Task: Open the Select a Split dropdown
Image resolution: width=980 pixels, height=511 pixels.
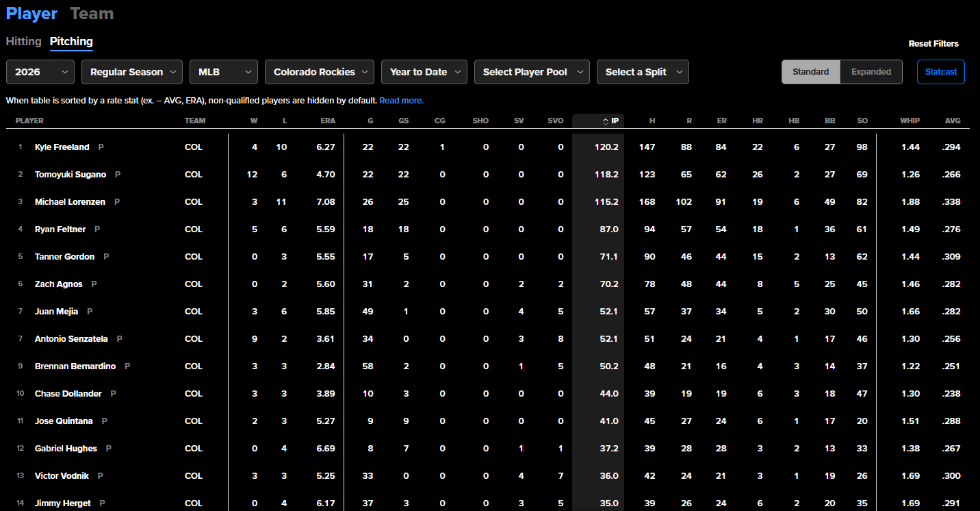Action: tap(643, 72)
